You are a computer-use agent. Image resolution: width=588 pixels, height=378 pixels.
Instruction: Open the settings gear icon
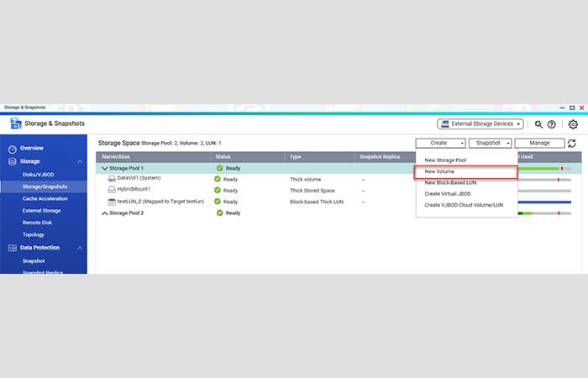pyautogui.click(x=573, y=123)
